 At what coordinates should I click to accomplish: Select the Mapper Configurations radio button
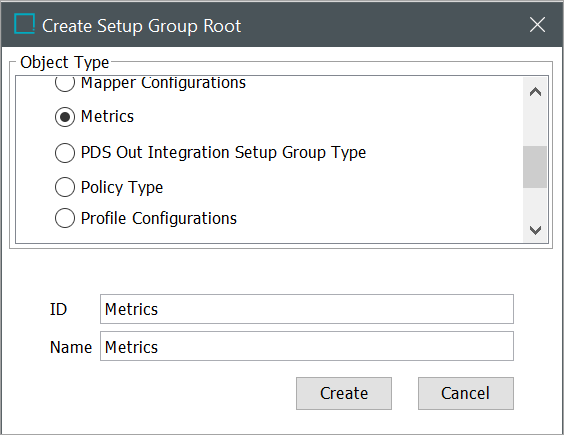coord(65,83)
